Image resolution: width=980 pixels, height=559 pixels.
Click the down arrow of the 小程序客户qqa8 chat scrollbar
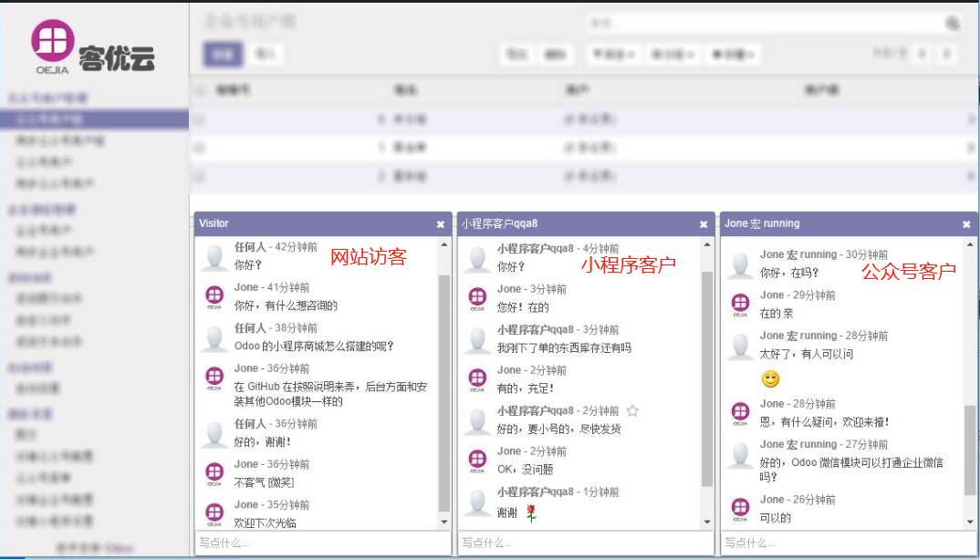707,522
